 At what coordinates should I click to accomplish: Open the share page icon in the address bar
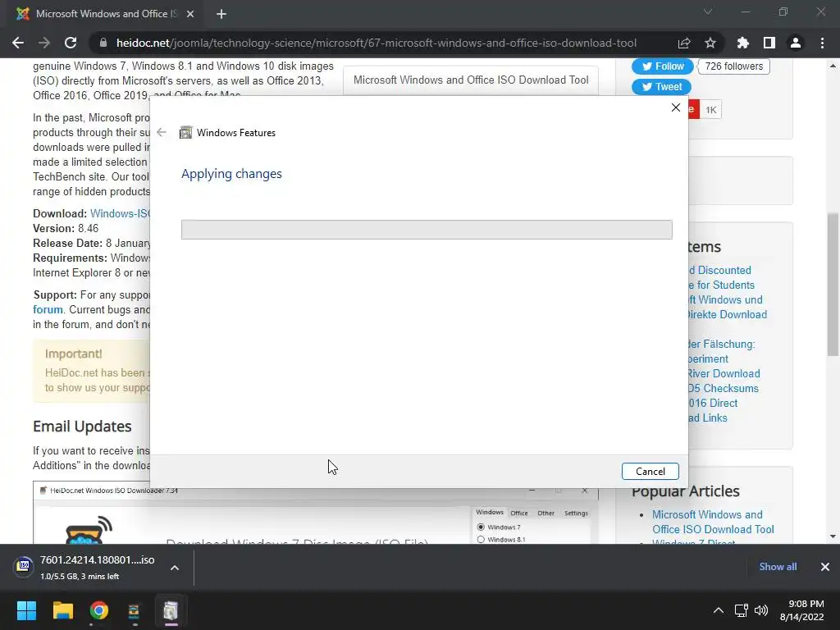coord(684,43)
